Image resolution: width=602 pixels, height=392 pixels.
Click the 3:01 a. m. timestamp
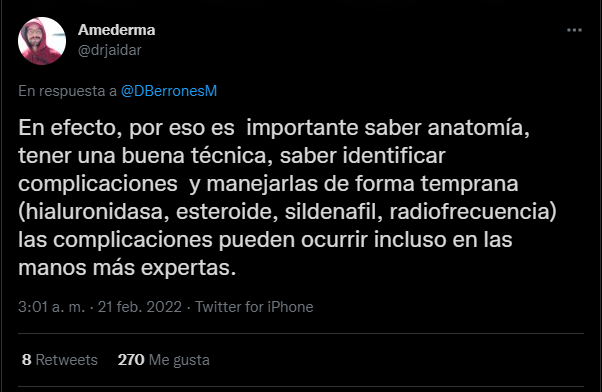[51, 307]
